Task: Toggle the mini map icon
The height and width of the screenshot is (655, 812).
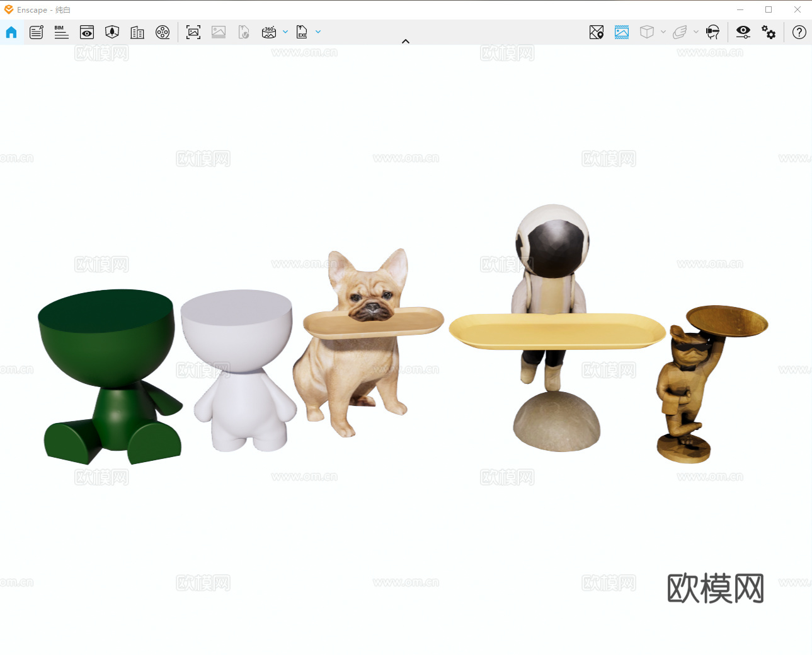Action: (x=597, y=32)
